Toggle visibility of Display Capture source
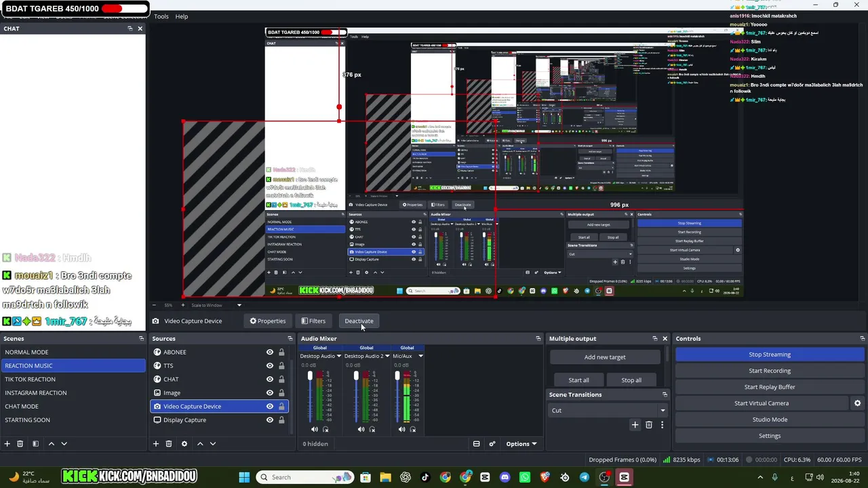The image size is (868, 488). coord(270,420)
